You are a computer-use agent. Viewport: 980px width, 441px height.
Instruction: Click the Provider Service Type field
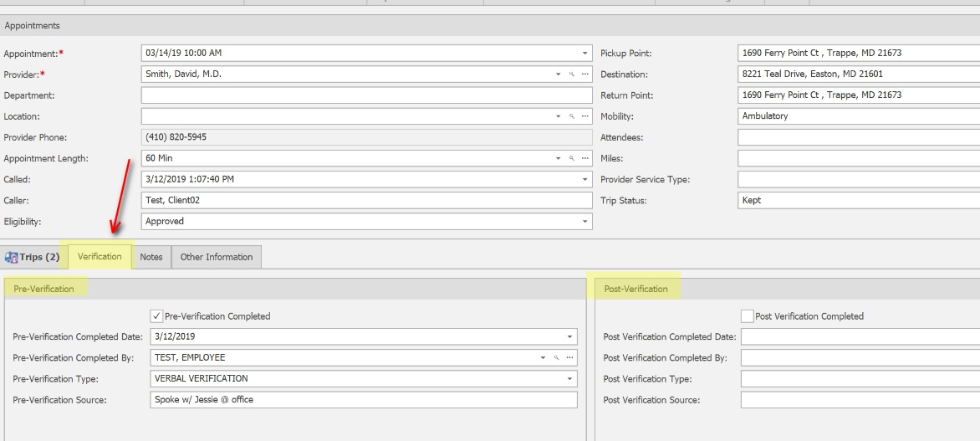(x=859, y=180)
